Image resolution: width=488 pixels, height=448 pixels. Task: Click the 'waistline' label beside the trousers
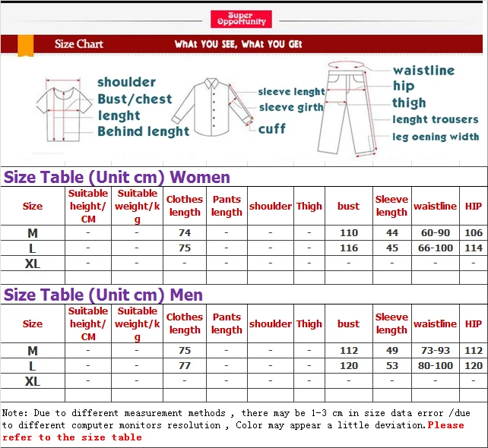click(x=424, y=71)
